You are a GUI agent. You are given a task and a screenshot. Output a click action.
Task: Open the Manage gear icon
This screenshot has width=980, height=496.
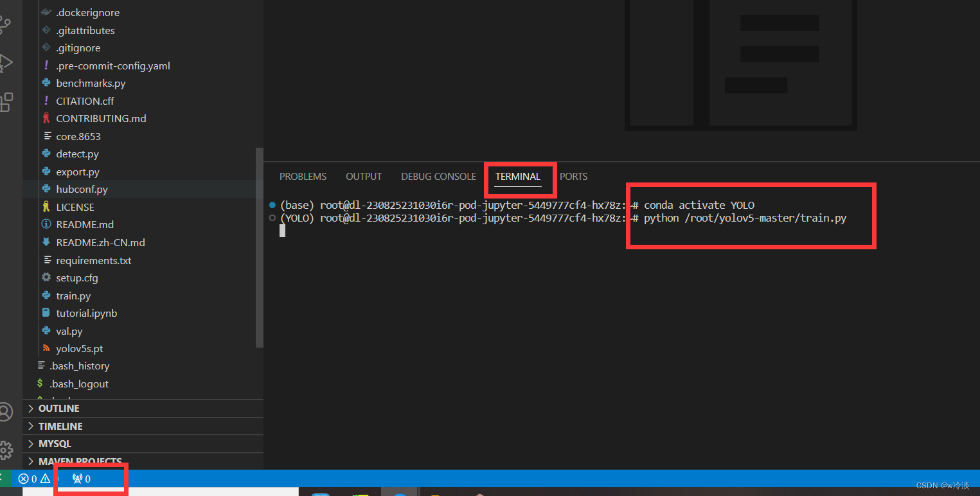(x=5, y=449)
